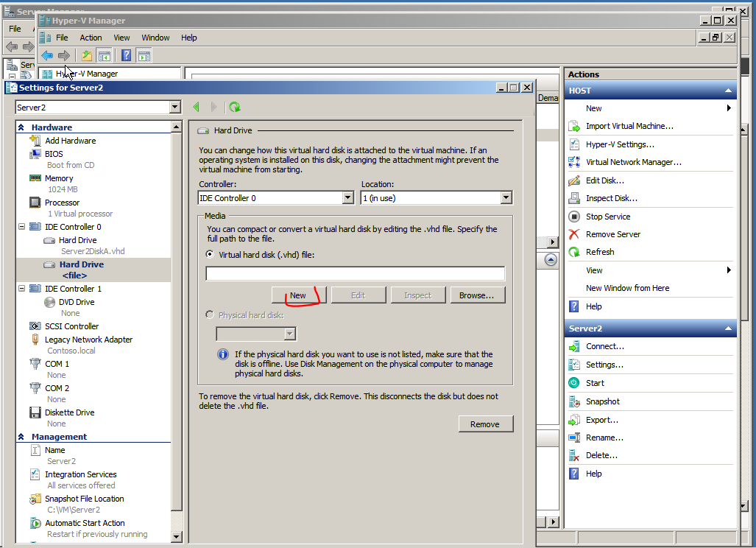Click the Remove button

[486, 424]
